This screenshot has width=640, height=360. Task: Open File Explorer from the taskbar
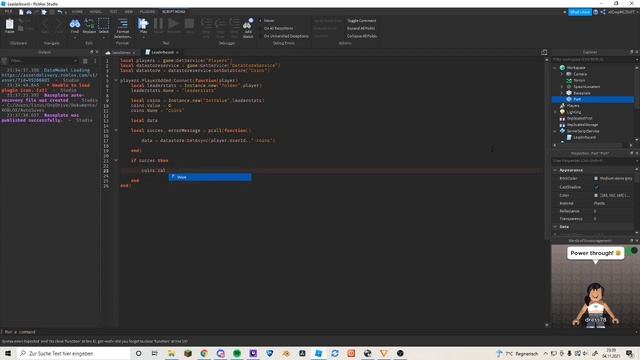(x=171, y=353)
